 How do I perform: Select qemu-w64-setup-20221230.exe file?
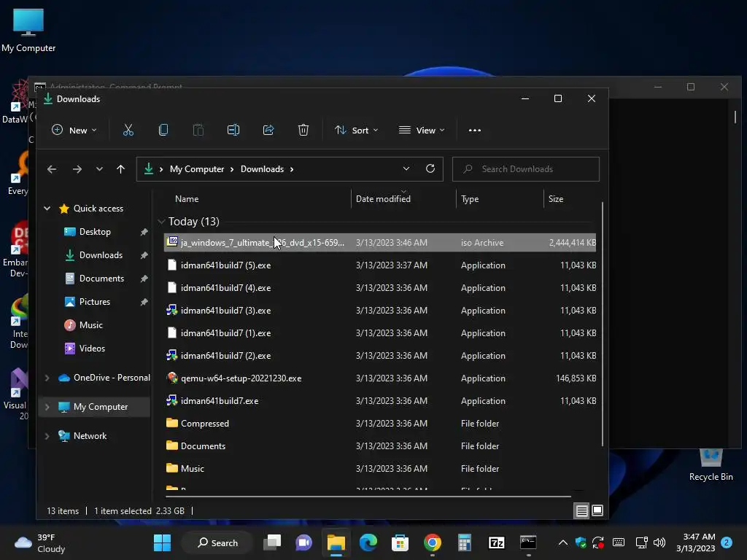click(x=379, y=378)
